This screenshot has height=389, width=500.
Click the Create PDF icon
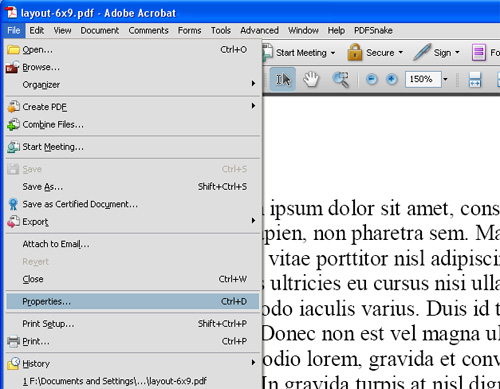pyautogui.click(x=13, y=107)
